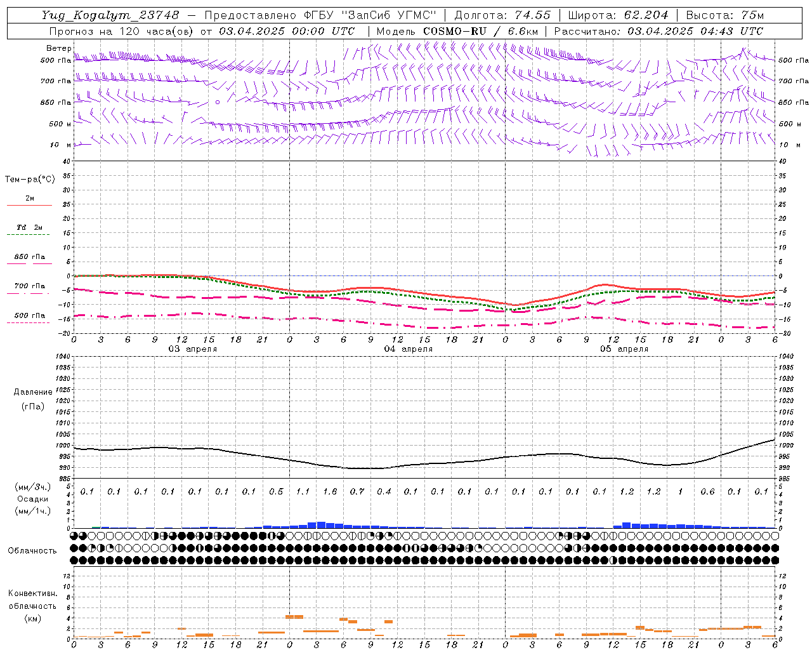
Task: Click the 850 гПа legend entry in temperature panel
Action: [30, 260]
